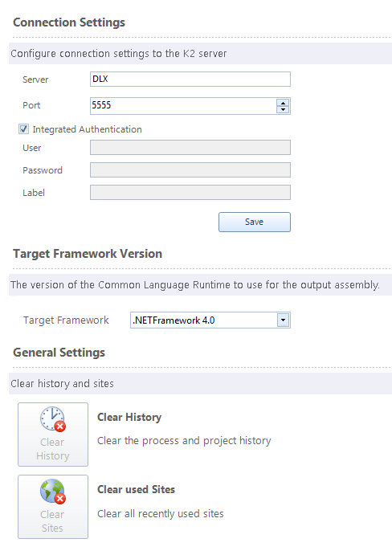Click the Target Framework Version heading
Image resolution: width=392 pixels, height=555 pixels.
[x=88, y=254]
